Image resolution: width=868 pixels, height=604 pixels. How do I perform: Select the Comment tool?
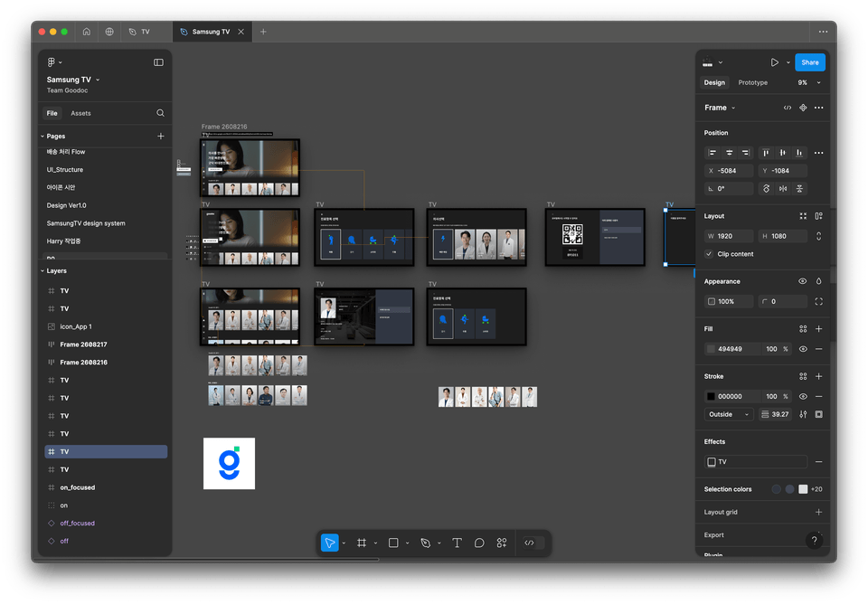[x=479, y=543]
